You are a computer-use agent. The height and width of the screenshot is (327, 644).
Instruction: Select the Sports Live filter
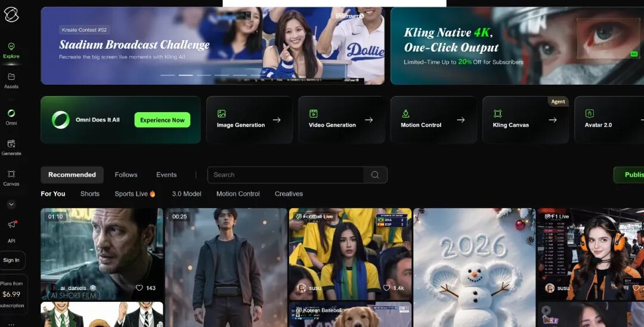(x=135, y=194)
